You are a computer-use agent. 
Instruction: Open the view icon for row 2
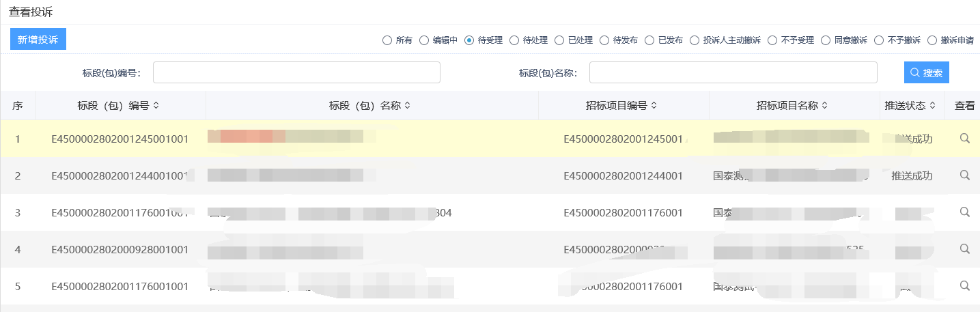pos(964,175)
